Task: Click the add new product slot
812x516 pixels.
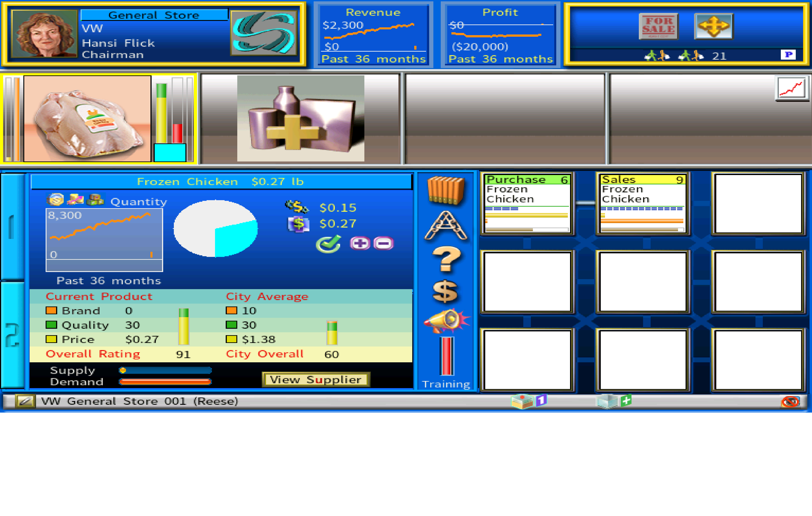Action: (300, 119)
